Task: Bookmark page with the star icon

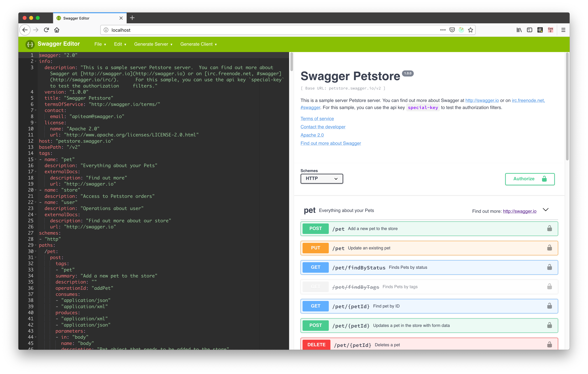Action: pyautogui.click(x=470, y=30)
